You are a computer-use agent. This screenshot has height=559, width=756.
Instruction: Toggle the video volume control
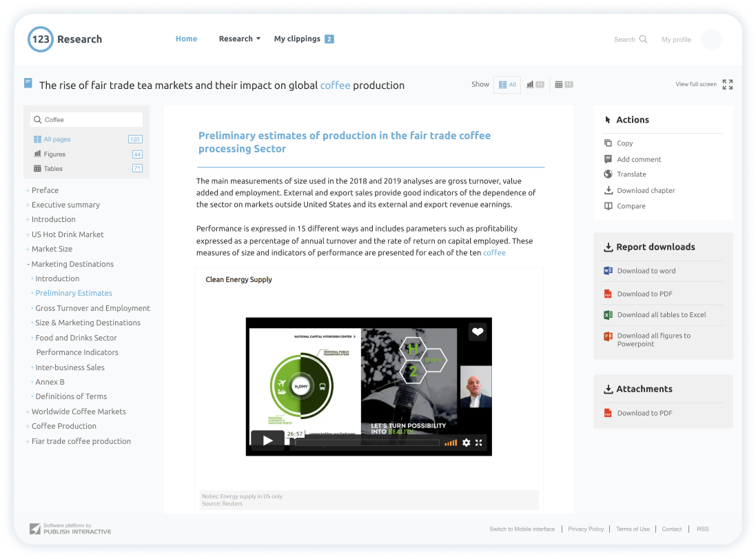pyautogui.click(x=451, y=443)
